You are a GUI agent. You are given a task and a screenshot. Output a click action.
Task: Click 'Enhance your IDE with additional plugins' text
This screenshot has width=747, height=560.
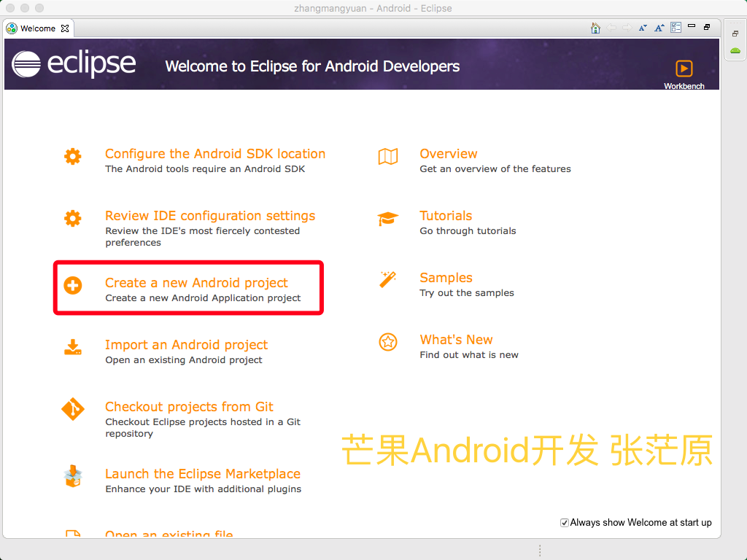pyautogui.click(x=204, y=489)
